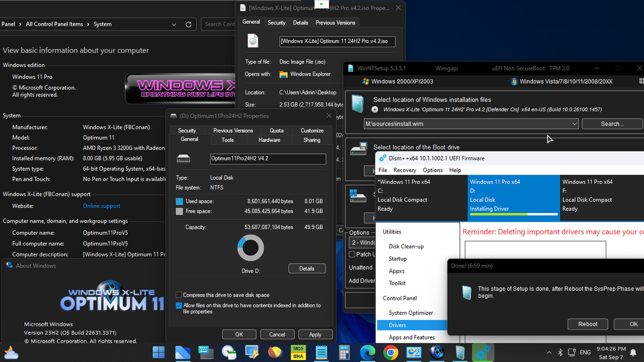Select the Hardware tab in drive Properties
This screenshot has width=644, height=362.
[269, 140]
